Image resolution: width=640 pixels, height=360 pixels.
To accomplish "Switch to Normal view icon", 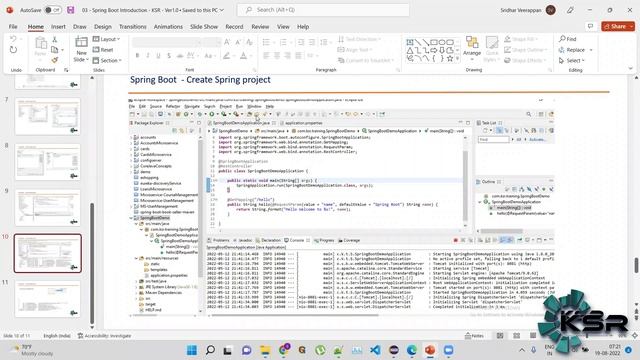I will tap(500, 336).
